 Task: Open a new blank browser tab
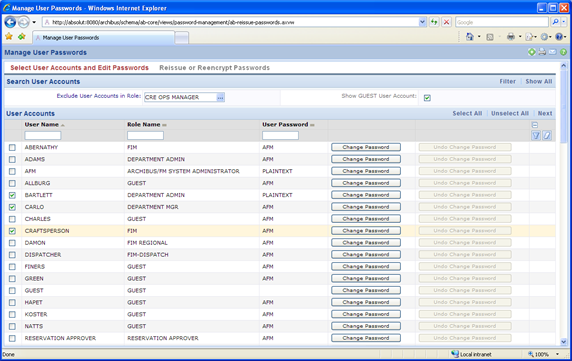(182, 38)
